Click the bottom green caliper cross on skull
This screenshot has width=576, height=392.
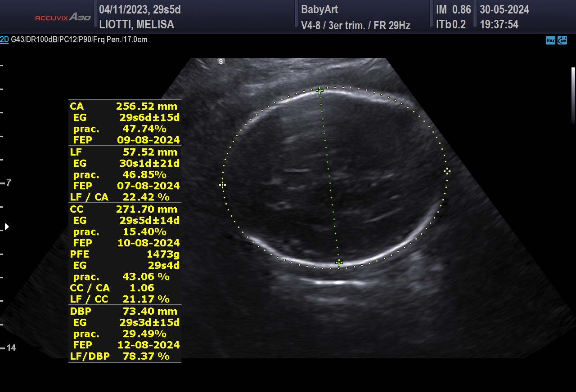[x=339, y=263]
